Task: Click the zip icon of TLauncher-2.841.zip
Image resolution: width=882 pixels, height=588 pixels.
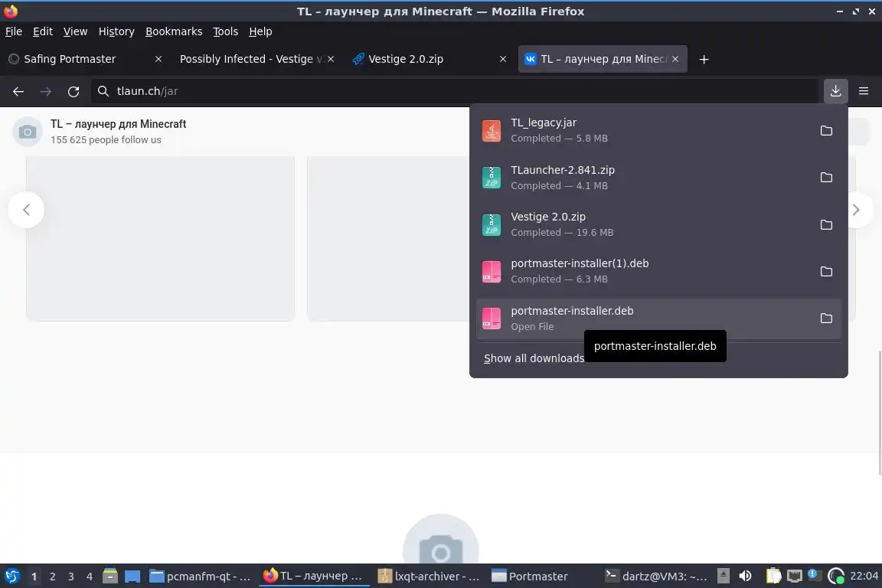Action: tap(491, 178)
